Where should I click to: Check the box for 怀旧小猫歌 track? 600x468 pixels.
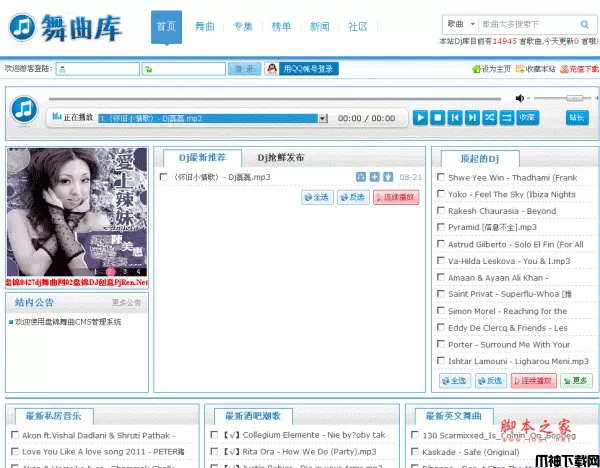coord(163,178)
